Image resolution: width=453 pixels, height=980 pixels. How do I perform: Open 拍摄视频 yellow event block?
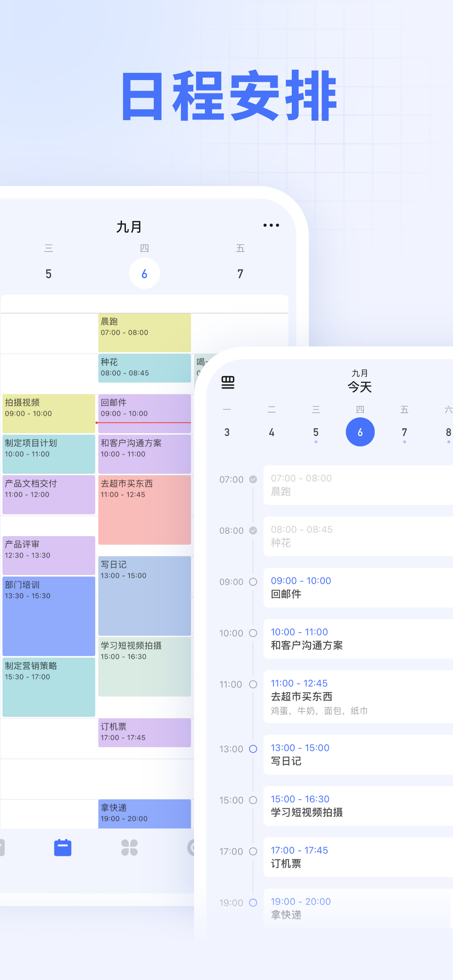49,413
